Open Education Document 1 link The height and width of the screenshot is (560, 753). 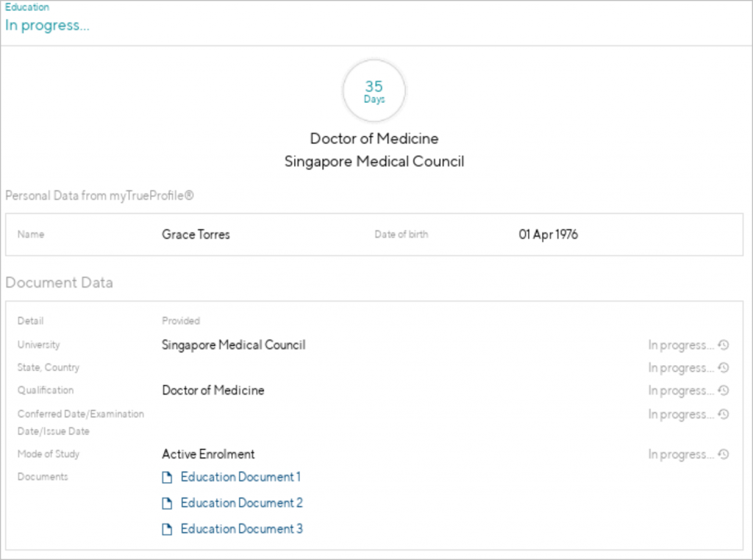(x=240, y=477)
